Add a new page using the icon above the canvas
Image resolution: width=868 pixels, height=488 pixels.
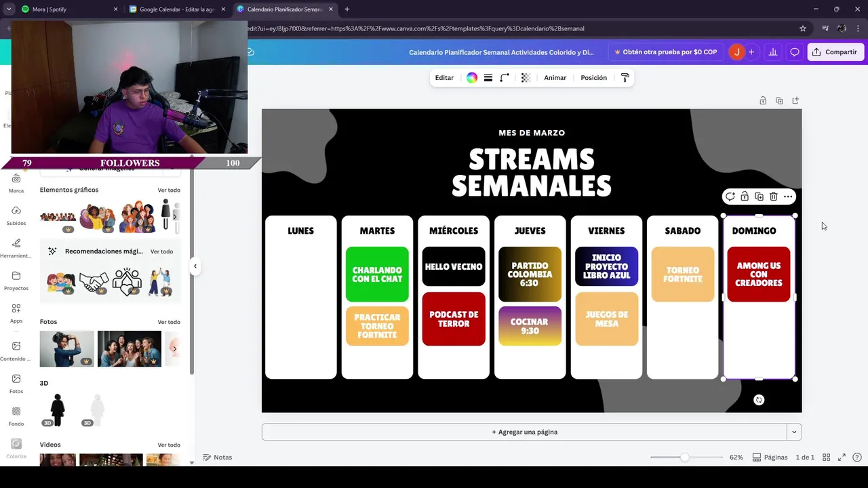tap(795, 100)
